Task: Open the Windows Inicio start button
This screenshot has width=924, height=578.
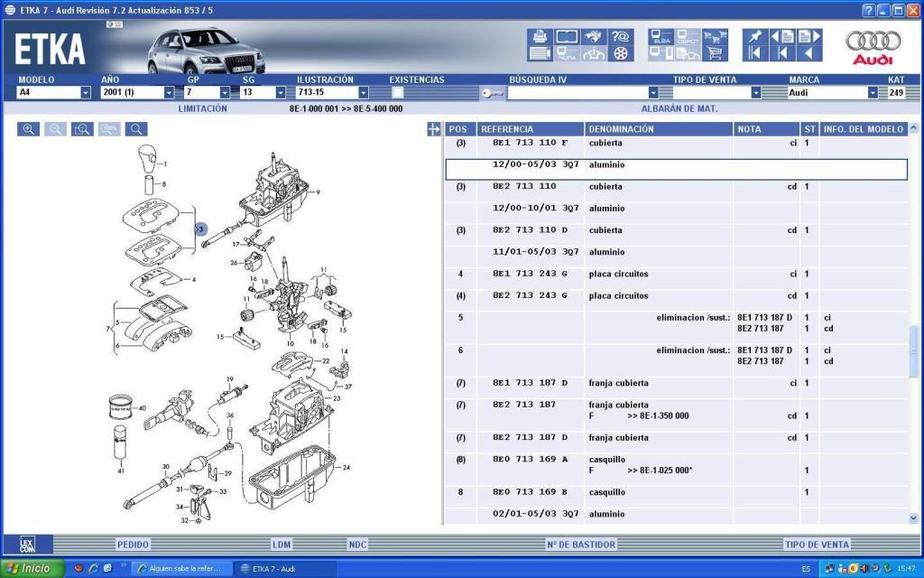Action: [32, 569]
